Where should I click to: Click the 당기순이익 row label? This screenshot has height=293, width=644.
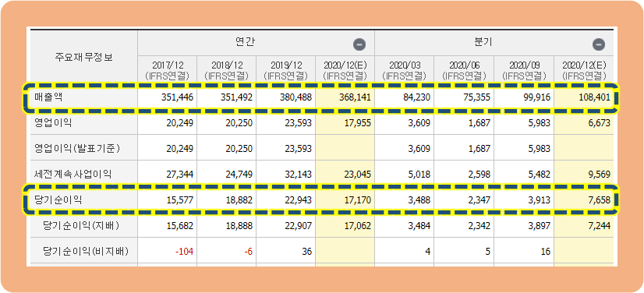pos(58,200)
